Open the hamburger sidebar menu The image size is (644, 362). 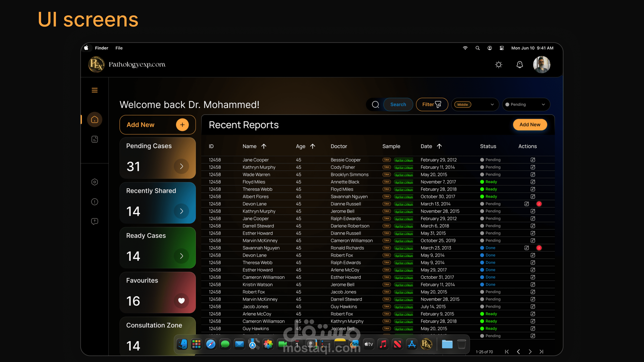coord(94,90)
